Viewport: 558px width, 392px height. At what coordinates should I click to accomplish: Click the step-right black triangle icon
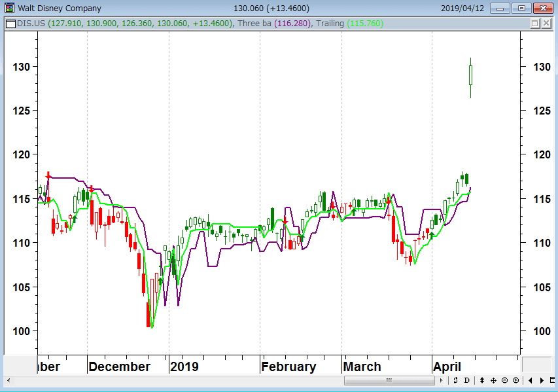(x=542, y=381)
